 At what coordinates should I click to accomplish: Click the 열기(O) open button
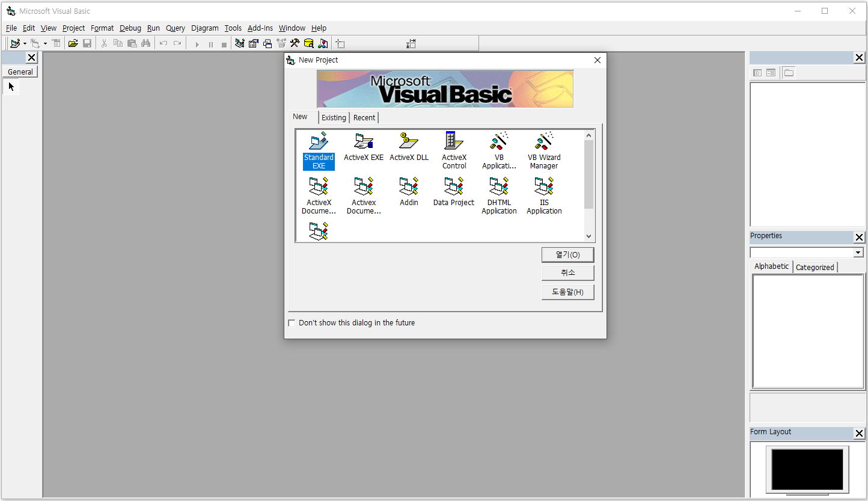pyautogui.click(x=568, y=255)
